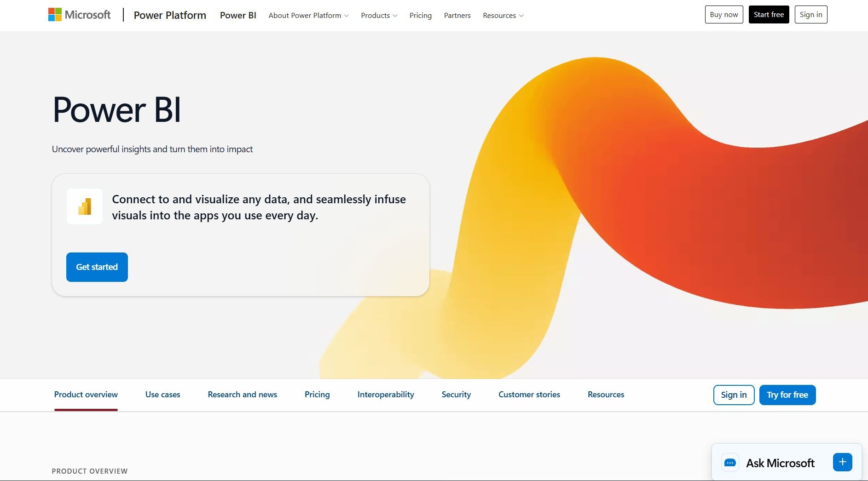Click the Power BI bar chart icon

[85, 206]
